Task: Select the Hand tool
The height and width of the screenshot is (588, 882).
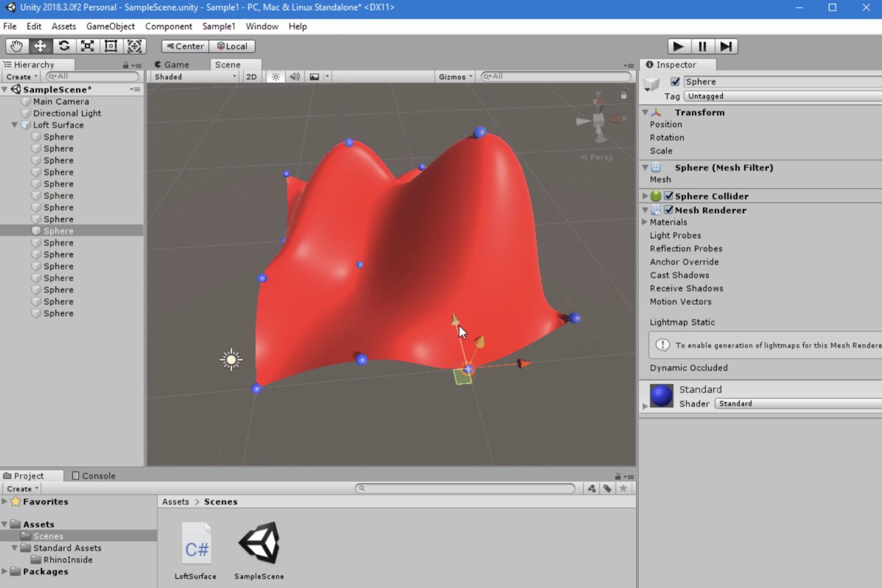Action: tap(16, 46)
